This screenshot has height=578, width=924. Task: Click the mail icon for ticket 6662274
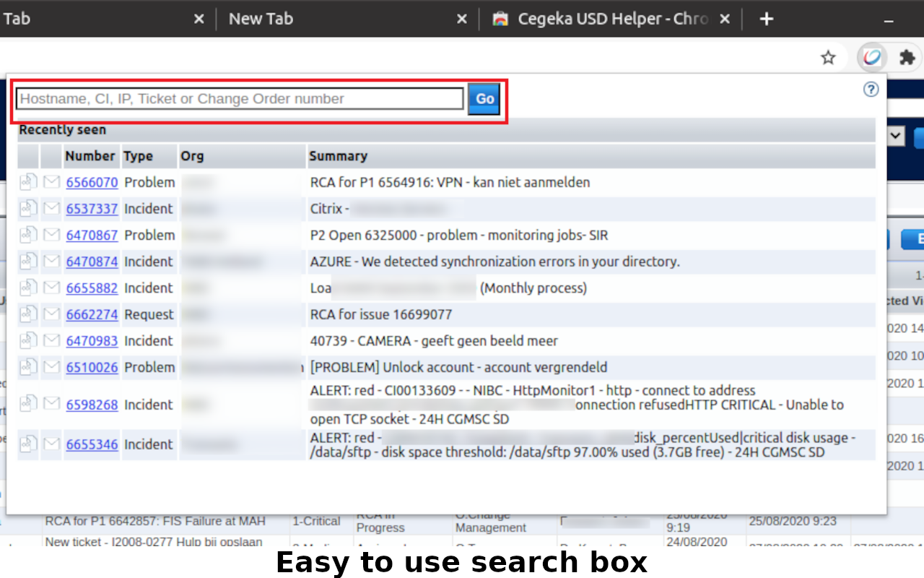(51, 314)
